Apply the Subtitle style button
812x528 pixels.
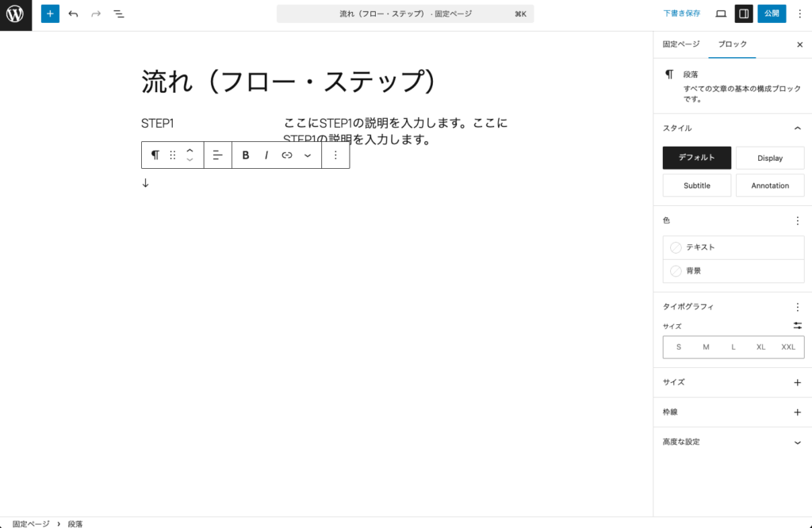pyautogui.click(x=696, y=185)
